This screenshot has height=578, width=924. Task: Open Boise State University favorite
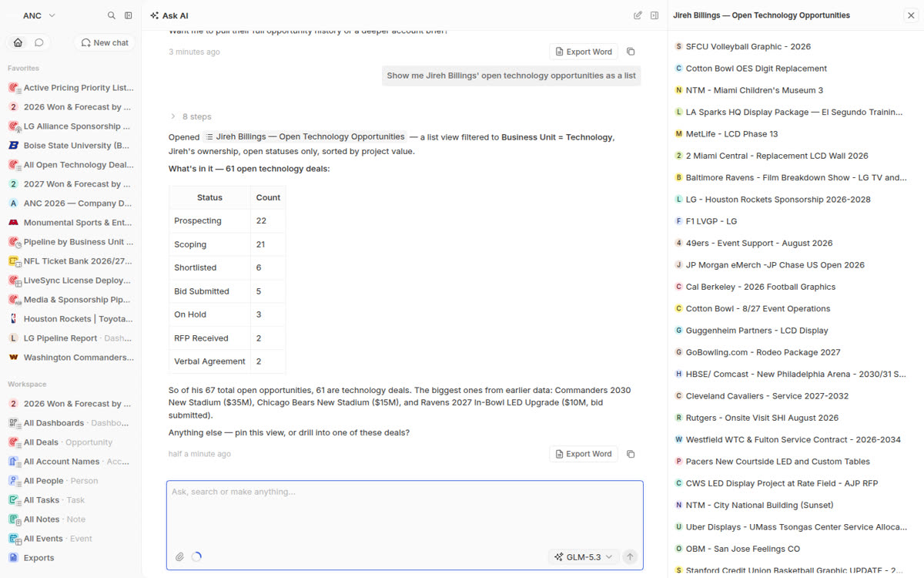point(71,146)
